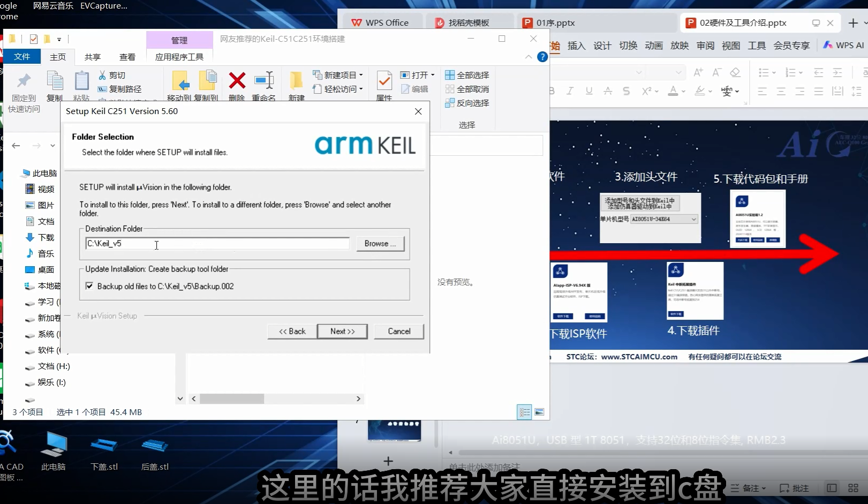Open 备注 notes dropdown in WPS status bar
Screen dimensions: 868x504
(749, 488)
